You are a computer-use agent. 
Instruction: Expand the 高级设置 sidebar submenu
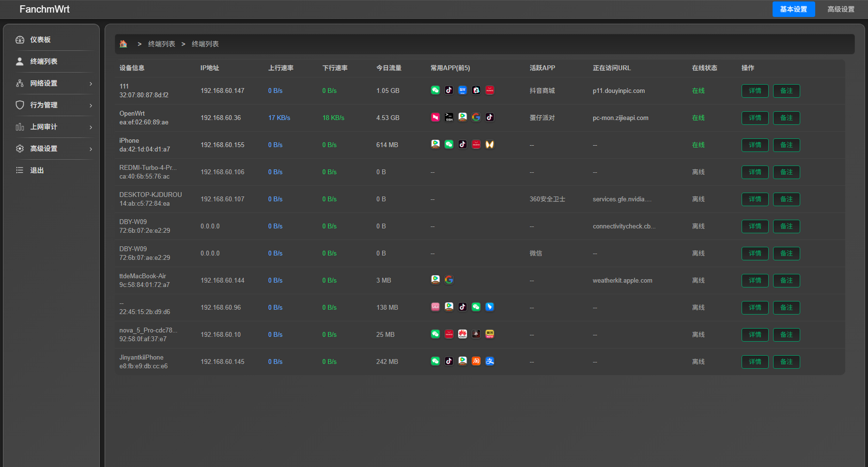[x=53, y=149]
